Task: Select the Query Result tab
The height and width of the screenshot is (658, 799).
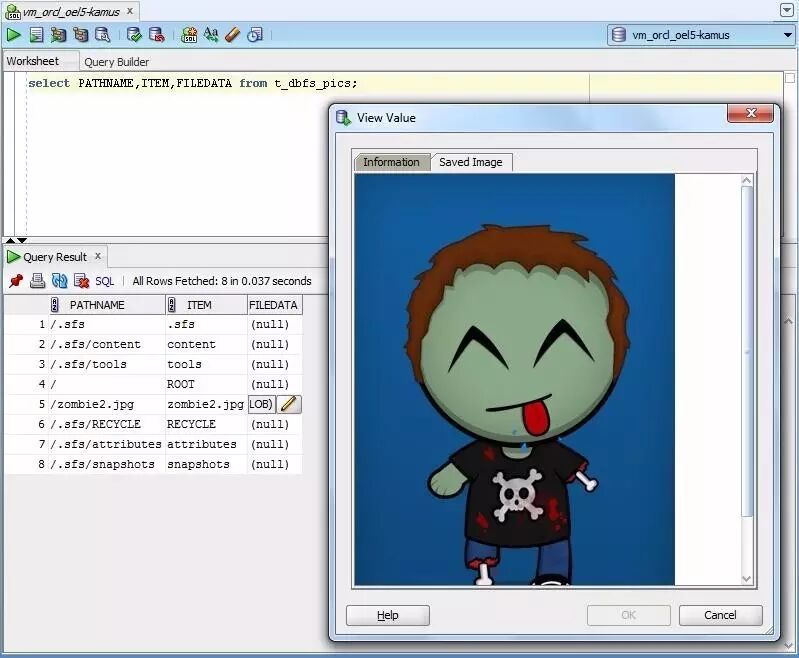Action: tap(55, 257)
